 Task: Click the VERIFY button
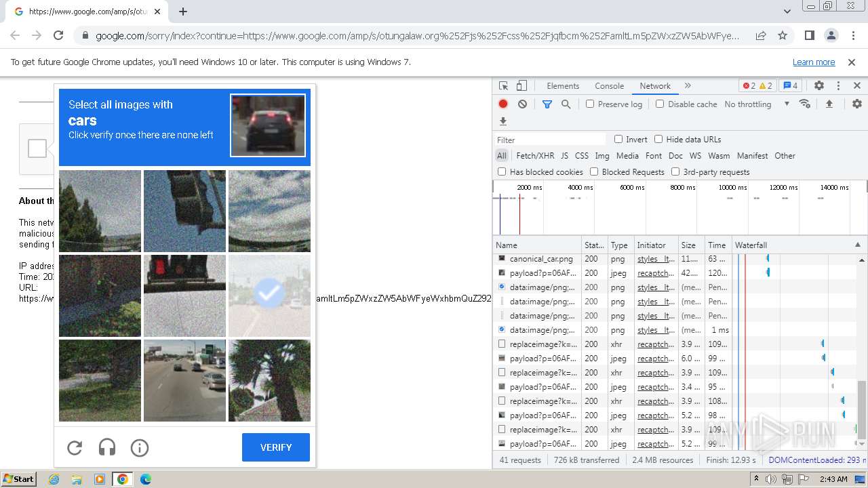click(x=276, y=447)
